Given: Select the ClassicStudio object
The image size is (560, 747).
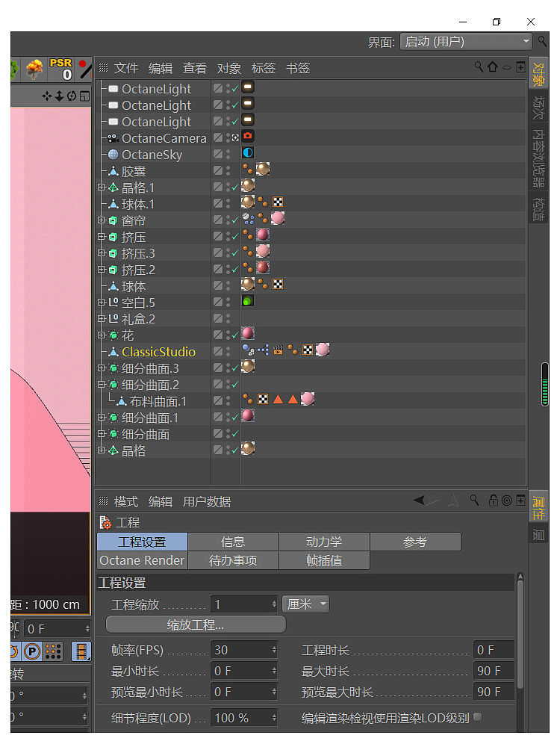Looking at the screenshot, I should pos(158,352).
